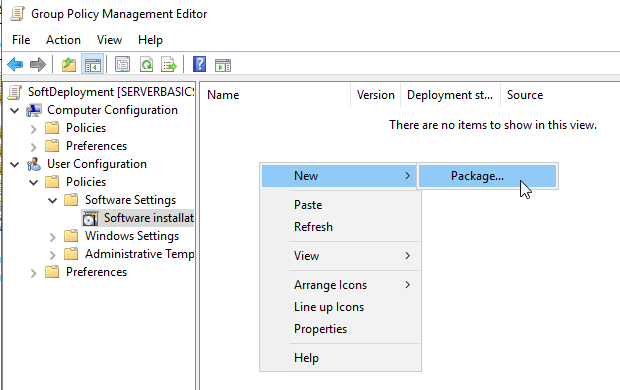This screenshot has height=390, width=620.
Task: Click the blue Back arrow toolbar icon
Action: 15,64
